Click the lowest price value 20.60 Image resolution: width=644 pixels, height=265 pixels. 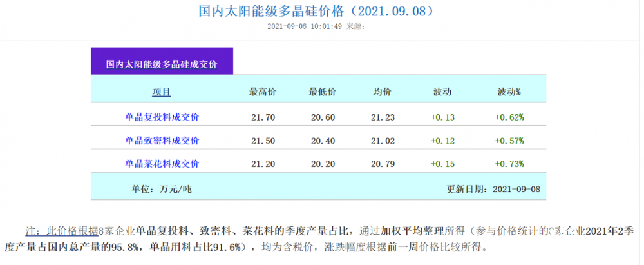point(323,117)
